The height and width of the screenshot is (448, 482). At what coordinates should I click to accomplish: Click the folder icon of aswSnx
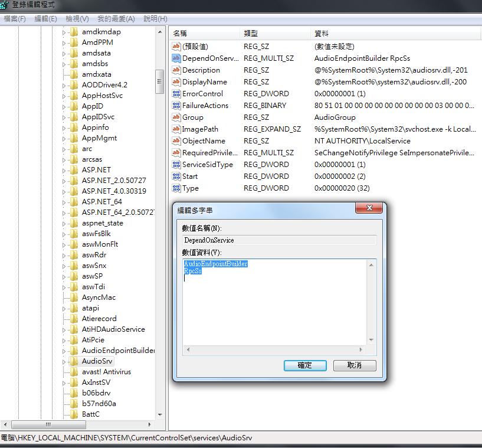(74, 266)
